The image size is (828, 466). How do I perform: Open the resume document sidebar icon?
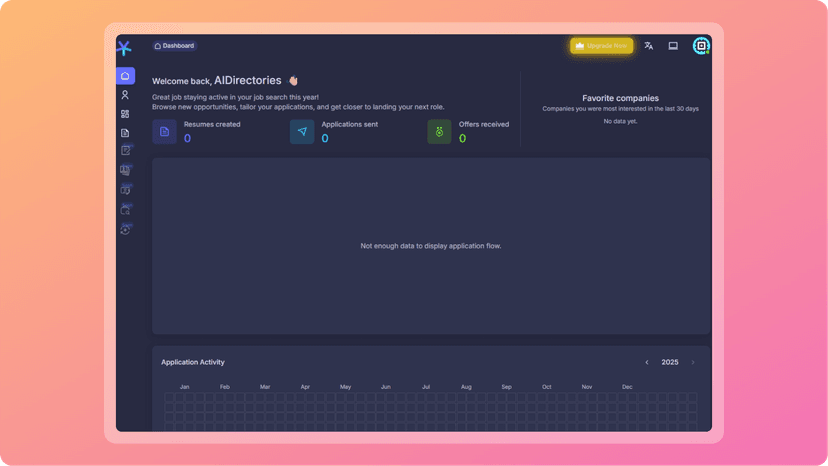[x=125, y=133]
